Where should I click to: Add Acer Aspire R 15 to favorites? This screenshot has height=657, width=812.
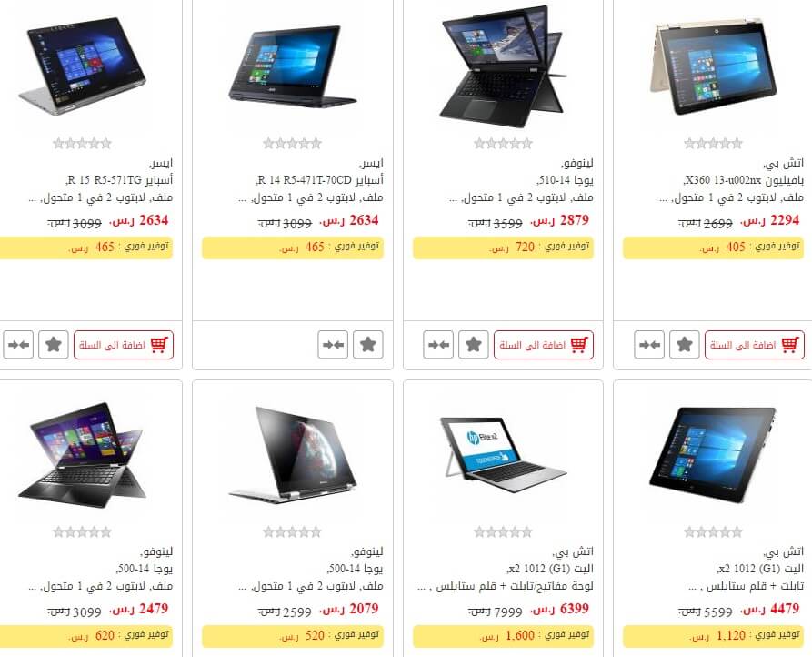click(54, 345)
